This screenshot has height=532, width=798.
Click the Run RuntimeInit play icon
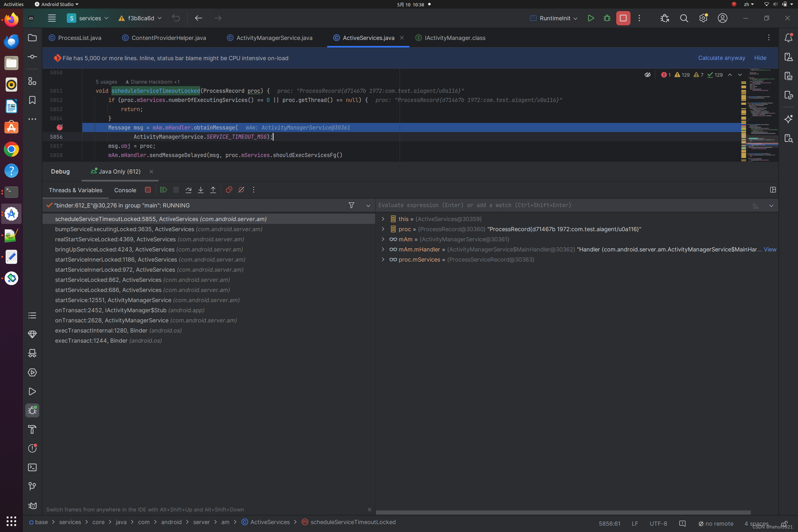coord(591,18)
